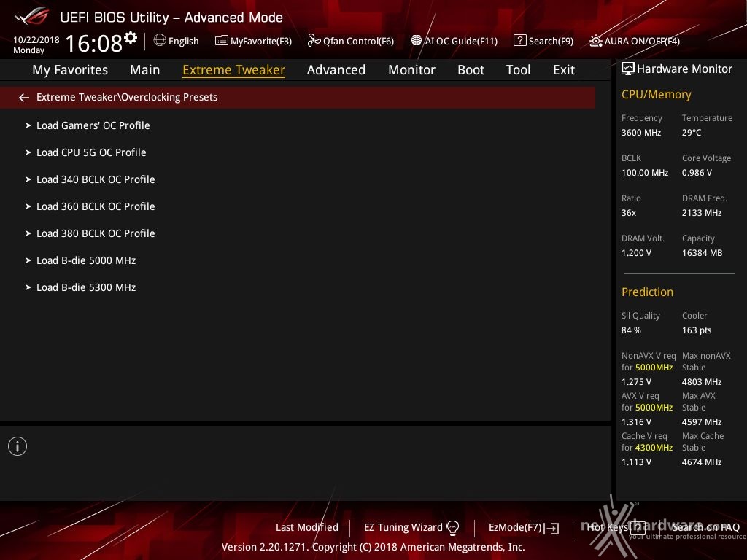The height and width of the screenshot is (560, 747).
Task: Click the Extreme Tweaker\Overclocking Presets breadcrumb
Action: coord(127,97)
